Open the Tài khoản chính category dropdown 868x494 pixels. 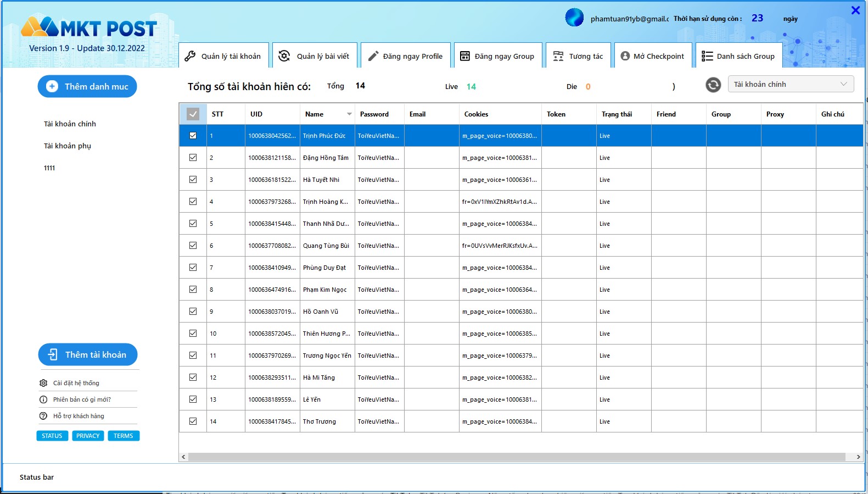tap(791, 84)
